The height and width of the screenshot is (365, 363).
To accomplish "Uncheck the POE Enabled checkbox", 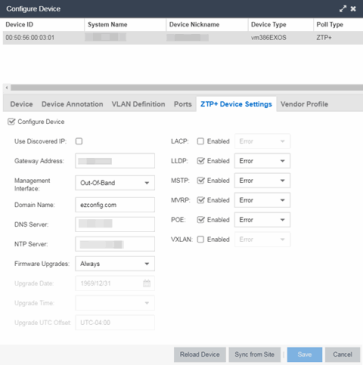I will tap(200, 220).
